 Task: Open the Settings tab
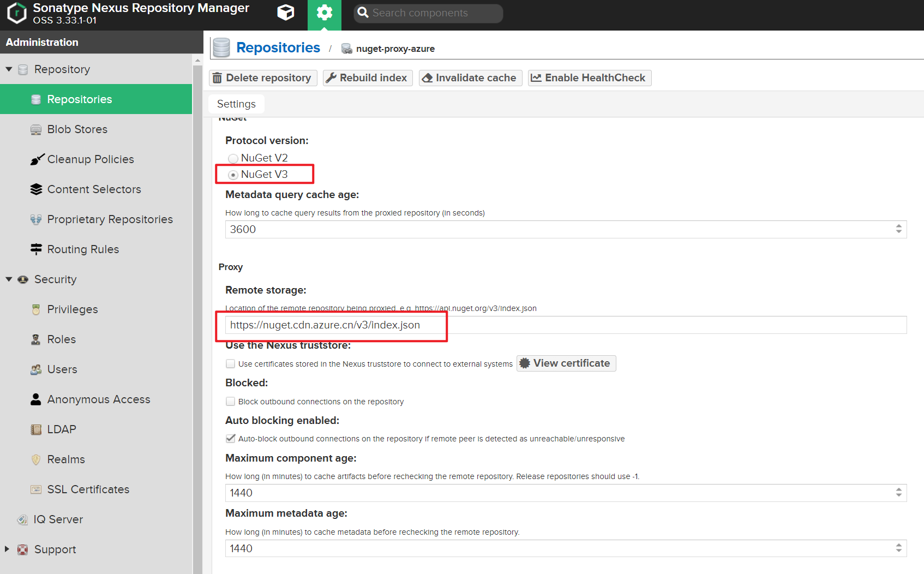(x=236, y=104)
